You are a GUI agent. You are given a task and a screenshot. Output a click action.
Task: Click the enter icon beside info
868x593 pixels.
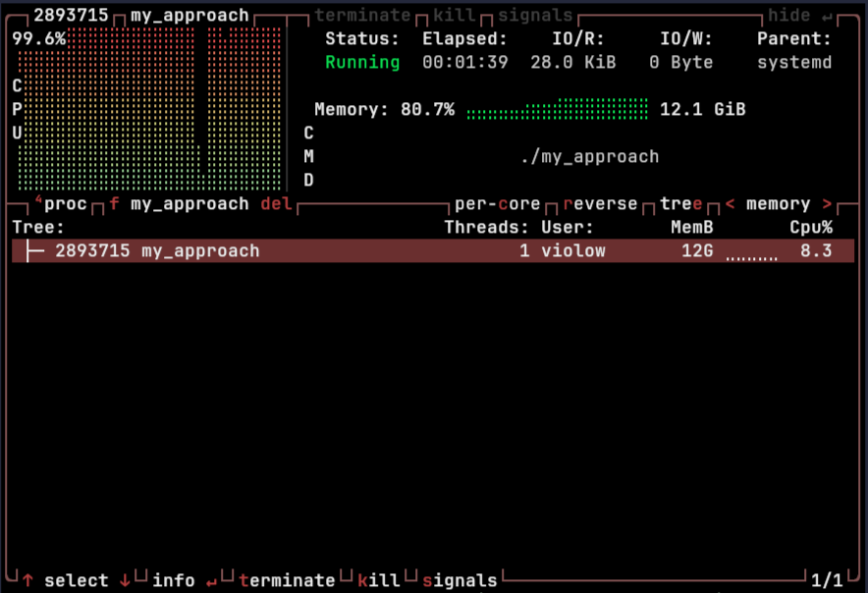211,581
